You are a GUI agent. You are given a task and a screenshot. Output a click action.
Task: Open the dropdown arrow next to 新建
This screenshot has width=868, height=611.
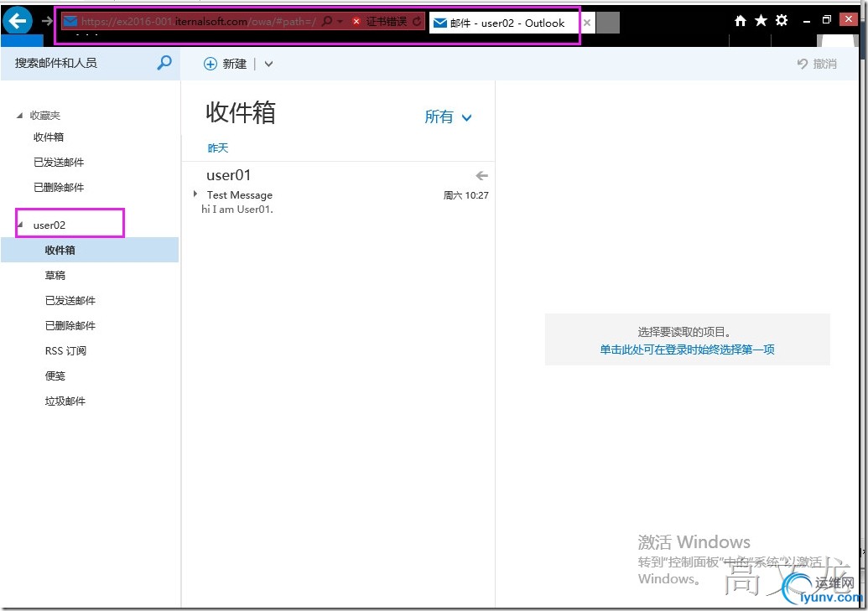pos(268,64)
